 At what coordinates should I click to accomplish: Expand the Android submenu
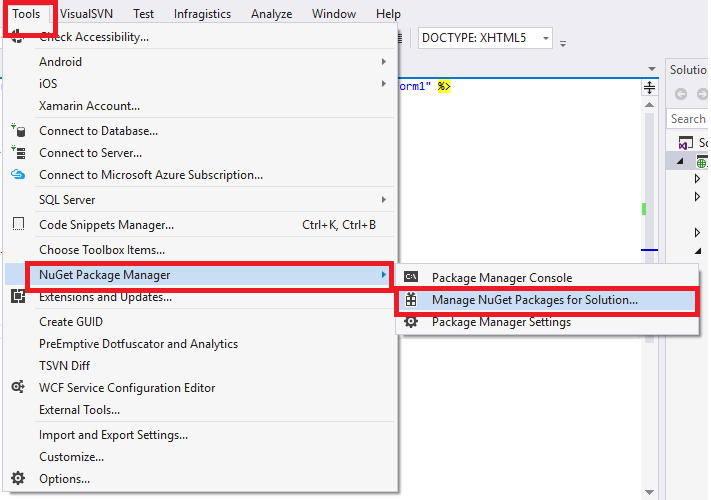(383, 62)
